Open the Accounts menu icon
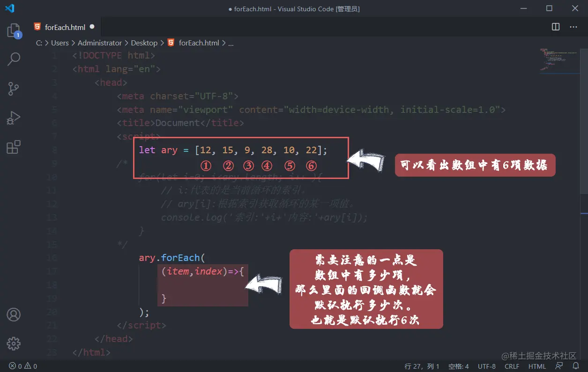This screenshot has height=372, width=588. tap(14, 314)
